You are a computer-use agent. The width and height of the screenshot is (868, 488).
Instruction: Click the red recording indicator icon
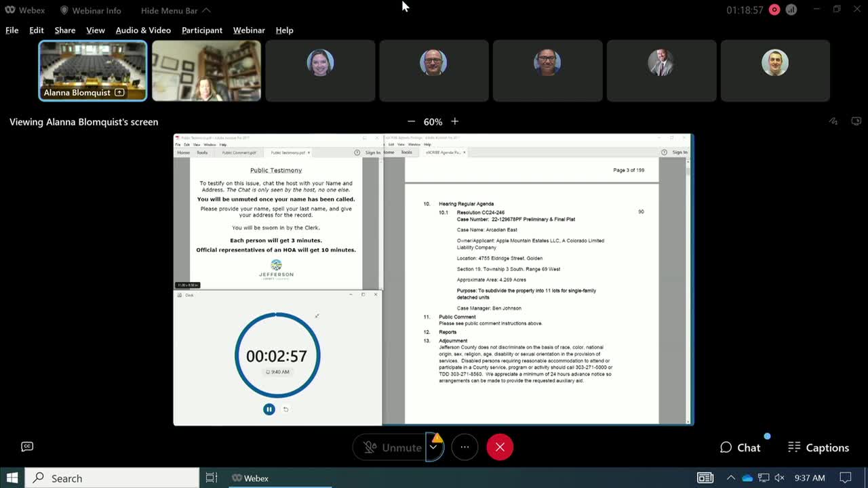point(774,10)
